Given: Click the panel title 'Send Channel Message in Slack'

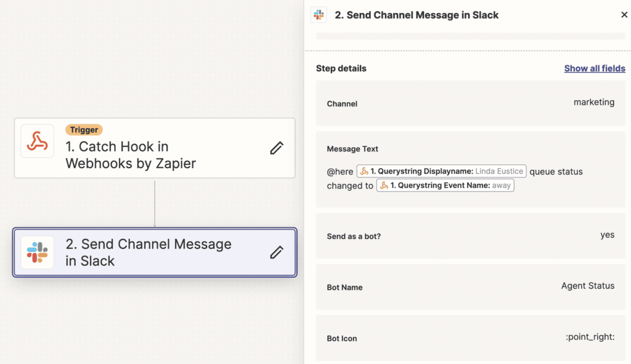Looking at the screenshot, I should [x=417, y=15].
